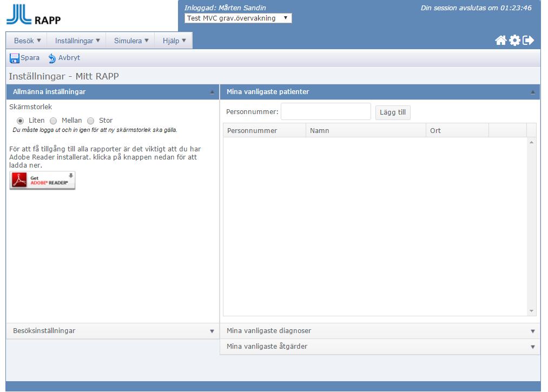Screen dimensions: 548x392
Task: Open the Hjälp menu
Action: (174, 41)
